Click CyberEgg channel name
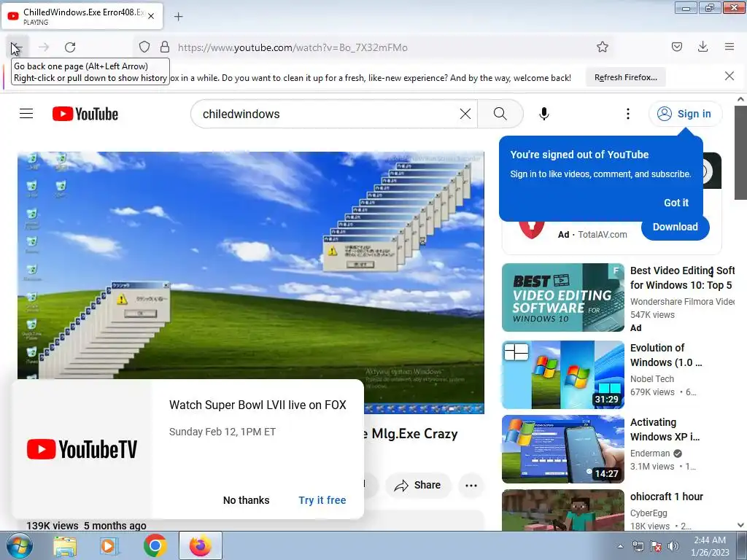 649,513
